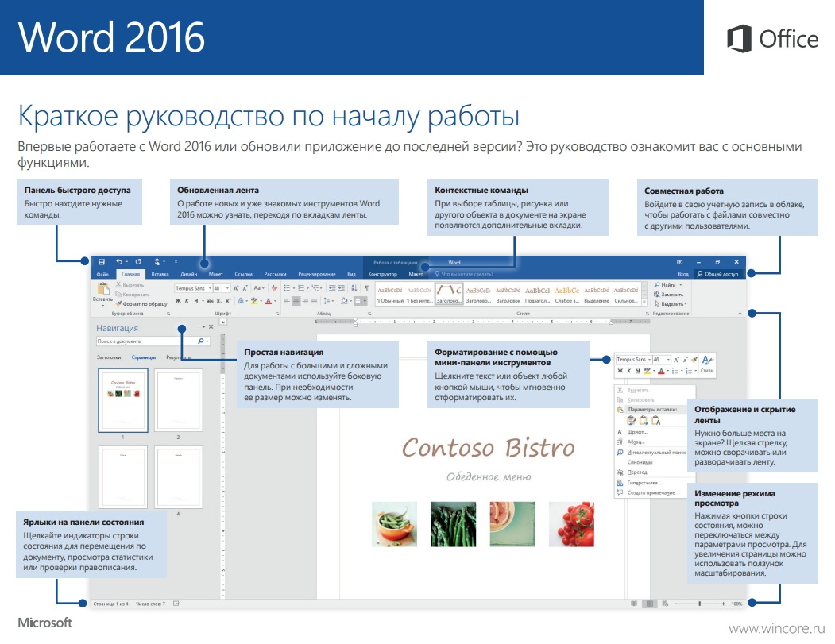This screenshot has height=644, width=835.
Task: Click the 'keep text only' paste option icon
Action: 656,421
